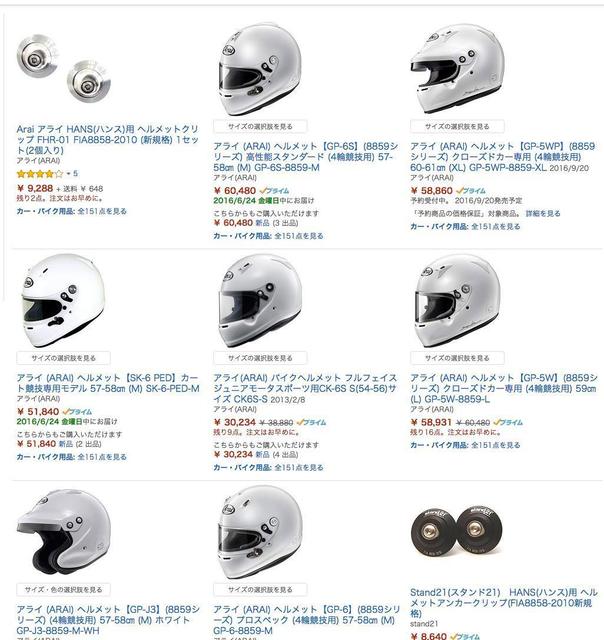This screenshot has height=640, width=604.
Task: Open the HANS helmet clip FHR-01 product image
Action: pyautogui.click(x=64, y=68)
